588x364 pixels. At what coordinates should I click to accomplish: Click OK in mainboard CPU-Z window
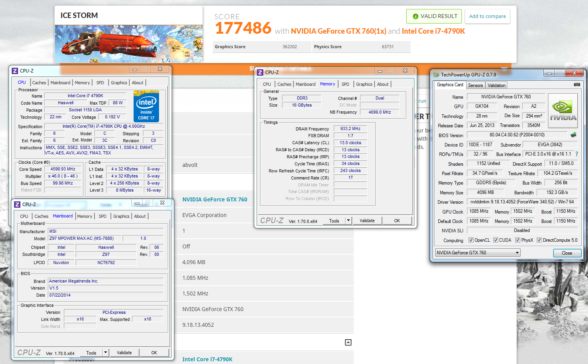pyautogui.click(x=154, y=353)
